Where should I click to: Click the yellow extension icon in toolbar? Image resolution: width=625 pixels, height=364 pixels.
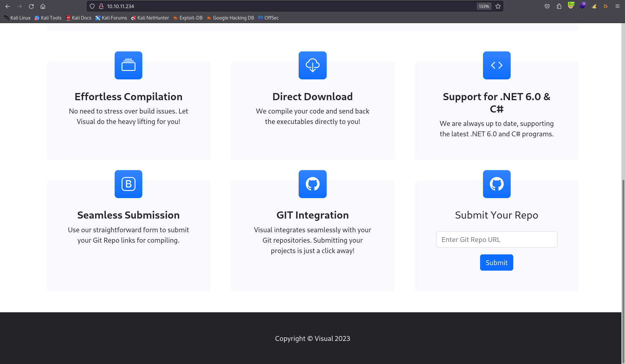click(594, 6)
